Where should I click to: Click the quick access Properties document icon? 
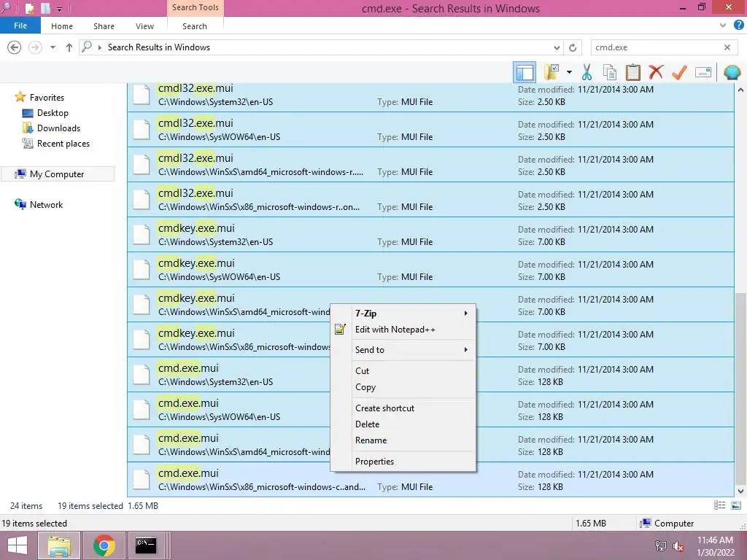point(29,8)
